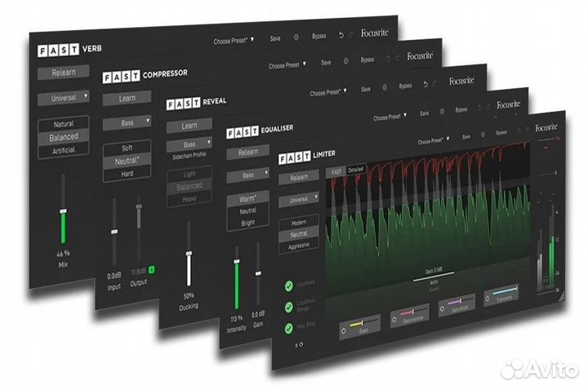The image size is (588, 390).
Task: Open Choose Preset dropdown in FAST Verb
Action: [x=234, y=41]
